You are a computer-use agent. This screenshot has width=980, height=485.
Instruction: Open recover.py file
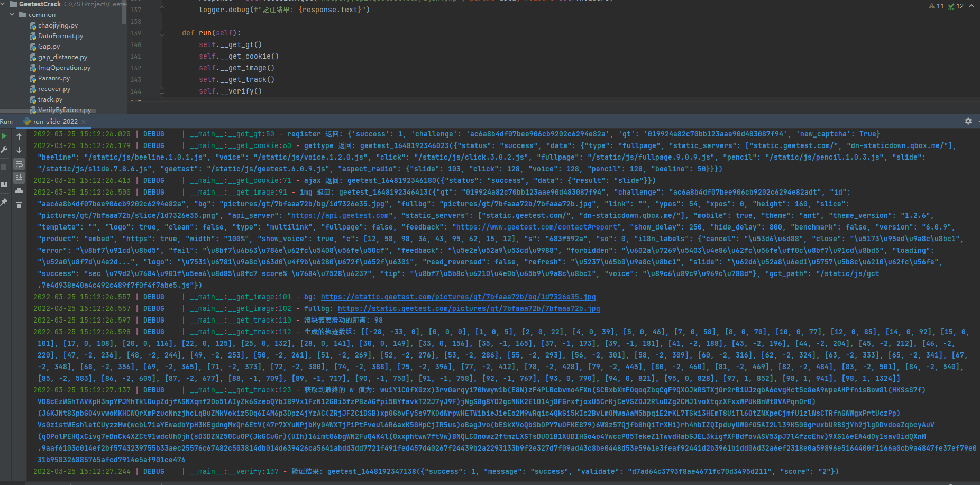click(54, 89)
